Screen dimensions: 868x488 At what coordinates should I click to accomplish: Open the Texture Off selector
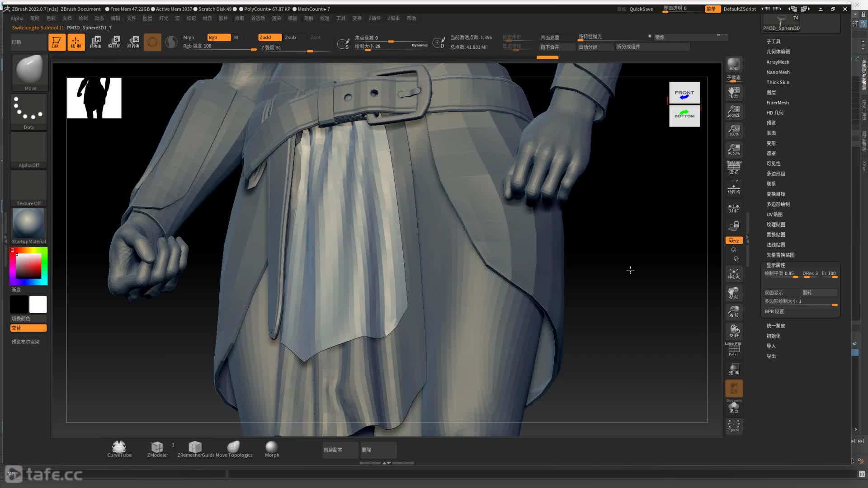29,188
